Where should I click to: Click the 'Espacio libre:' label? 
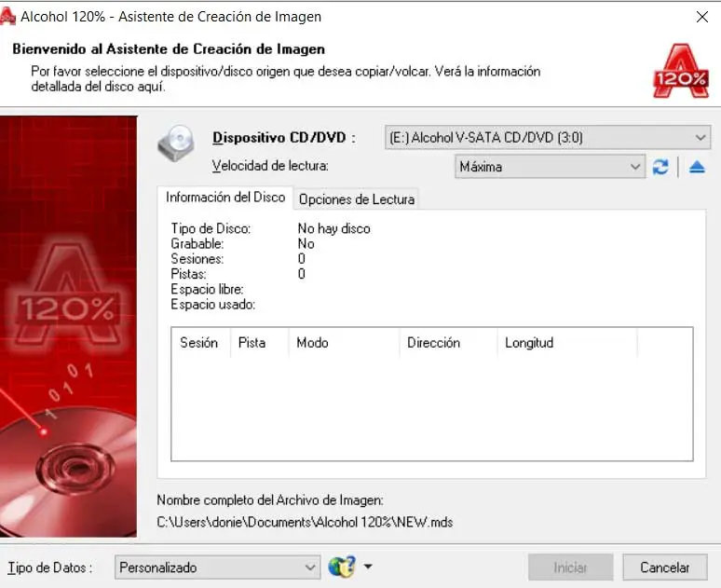[x=207, y=289]
